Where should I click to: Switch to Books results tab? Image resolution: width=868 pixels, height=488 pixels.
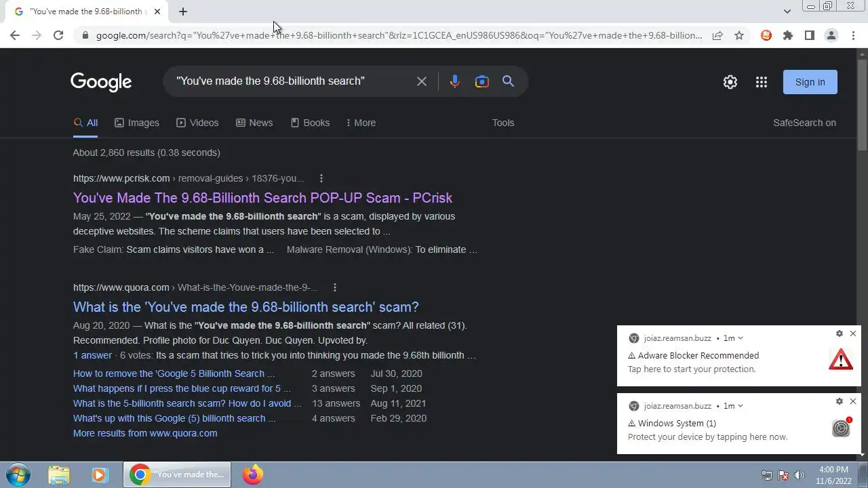click(310, 123)
